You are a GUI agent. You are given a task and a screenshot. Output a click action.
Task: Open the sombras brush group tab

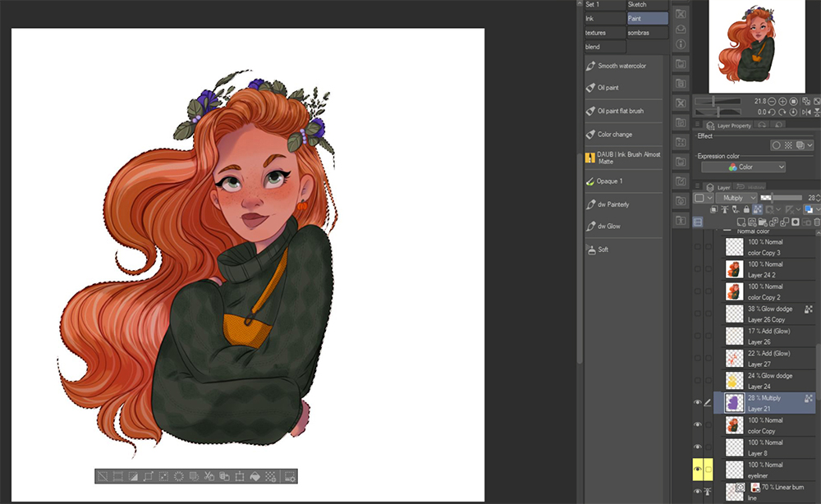(x=647, y=33)
